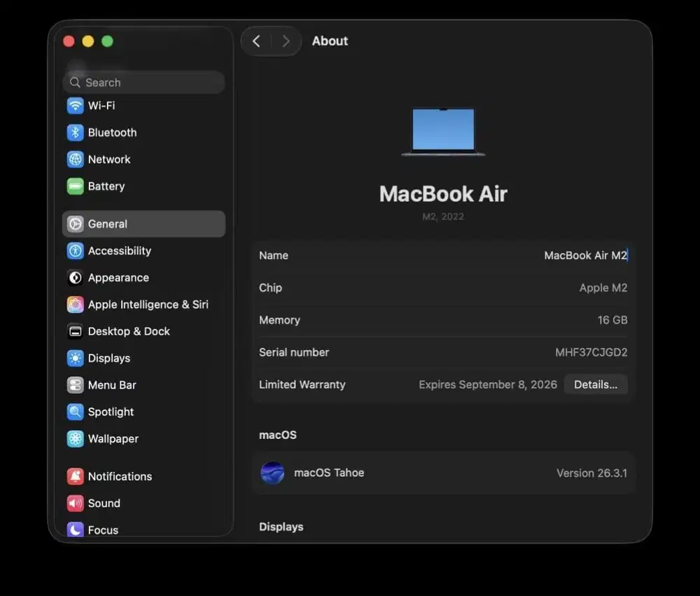Click the About title at the top
700x596 pixels.
[x=330, y=41]
